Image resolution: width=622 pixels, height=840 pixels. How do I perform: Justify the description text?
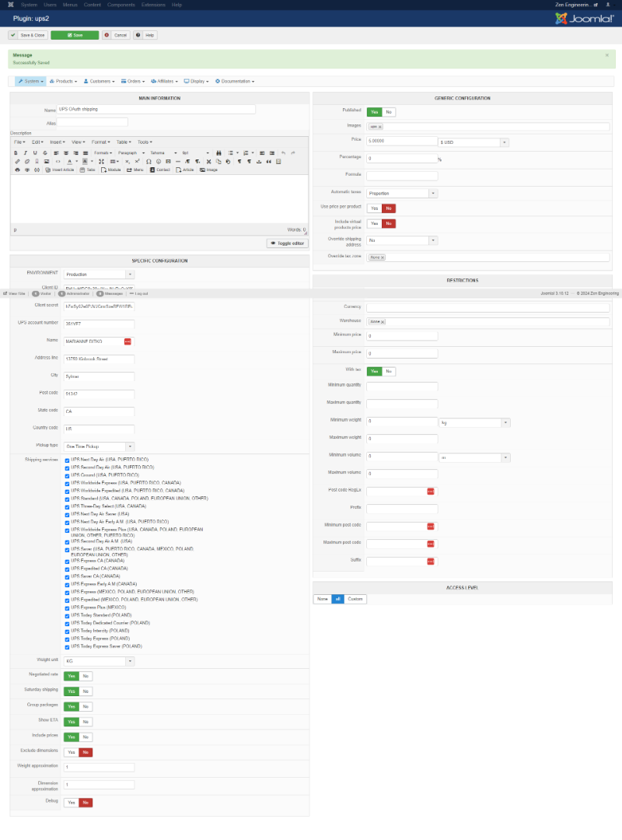coord(86,153)
